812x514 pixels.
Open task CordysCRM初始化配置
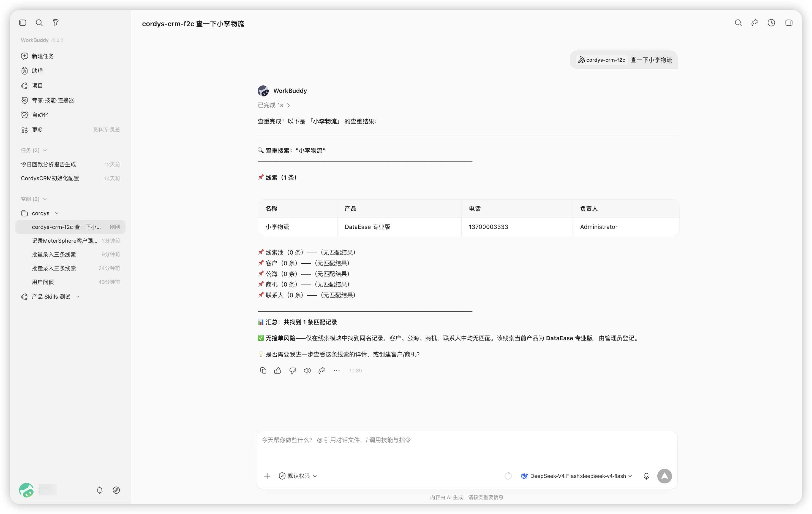[x=71, y=178]
